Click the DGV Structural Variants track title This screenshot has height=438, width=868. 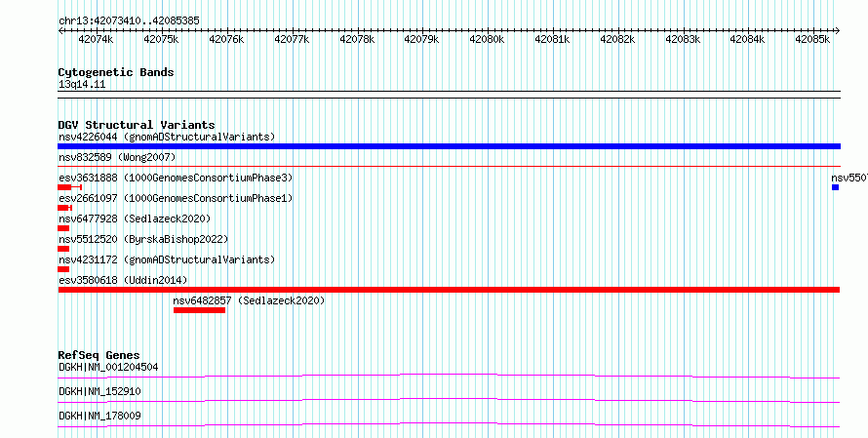(137, 125)
